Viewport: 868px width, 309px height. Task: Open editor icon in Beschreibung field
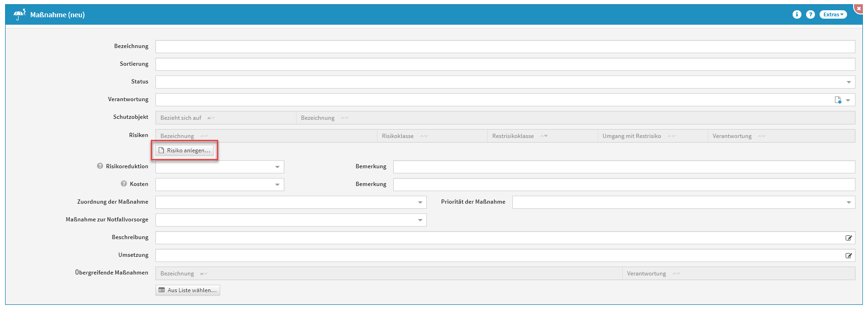click(848, 238)
